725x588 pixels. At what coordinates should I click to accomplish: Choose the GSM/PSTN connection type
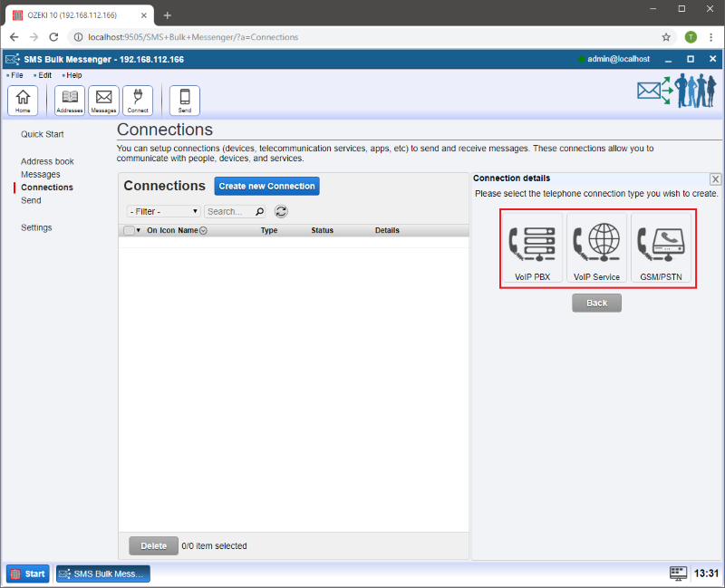(x=661, y=248)
